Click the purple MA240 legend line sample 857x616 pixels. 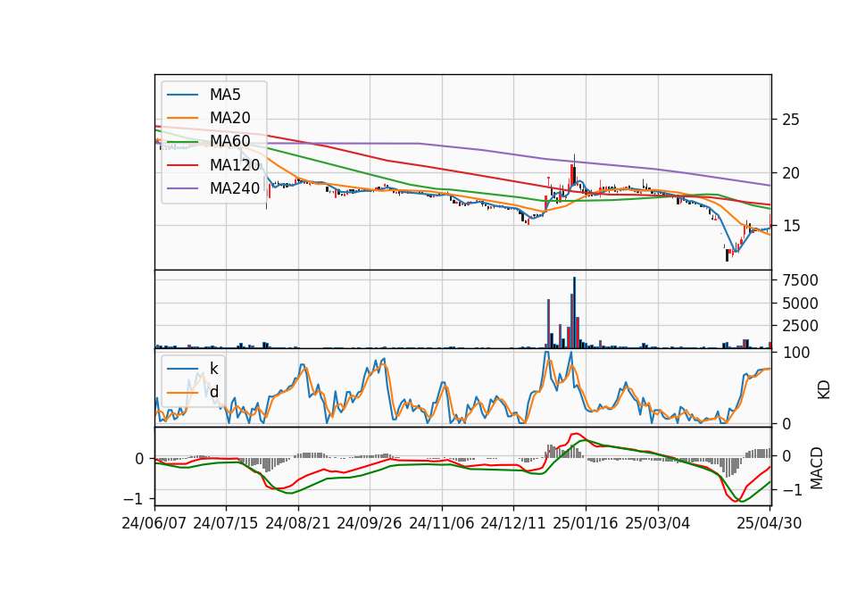(x=182, y=188)
